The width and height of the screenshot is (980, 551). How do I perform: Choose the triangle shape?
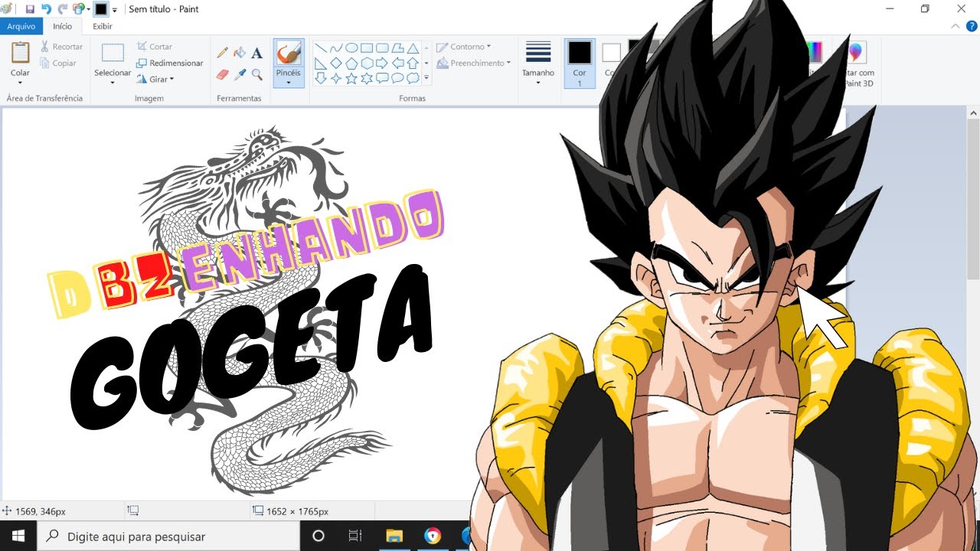[x=413, y=47]
